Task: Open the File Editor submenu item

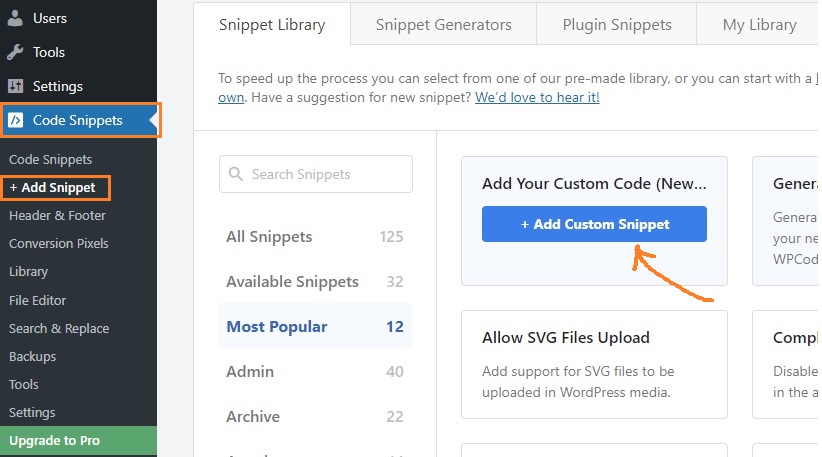Action: point(38,300)
